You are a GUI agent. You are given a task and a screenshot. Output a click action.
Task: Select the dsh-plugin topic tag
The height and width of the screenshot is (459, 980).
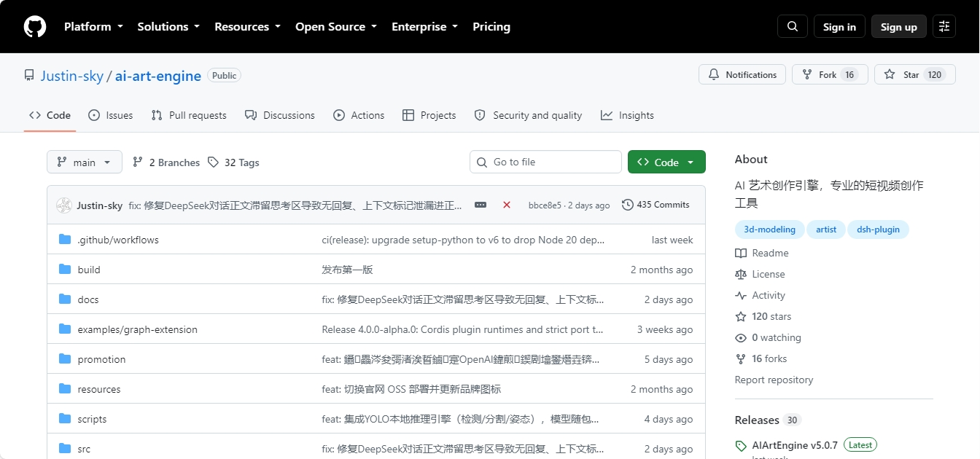(878, 229)
